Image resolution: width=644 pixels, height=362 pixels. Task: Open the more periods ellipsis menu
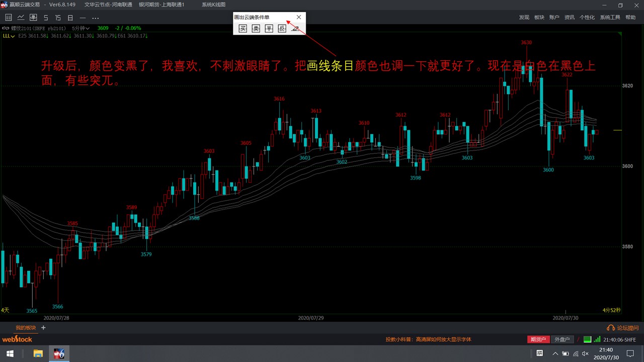point(95,18)
